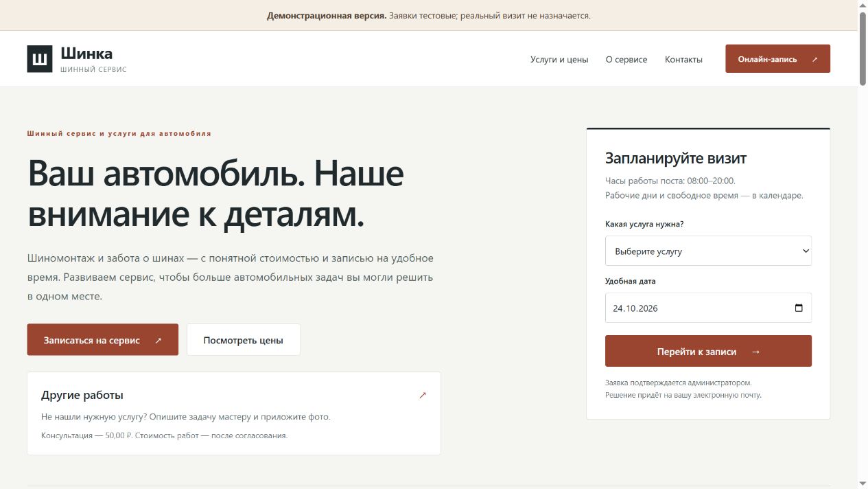Click Записаться на сервис button
Screen dimensions: 868x489
[x=103, y=340]
